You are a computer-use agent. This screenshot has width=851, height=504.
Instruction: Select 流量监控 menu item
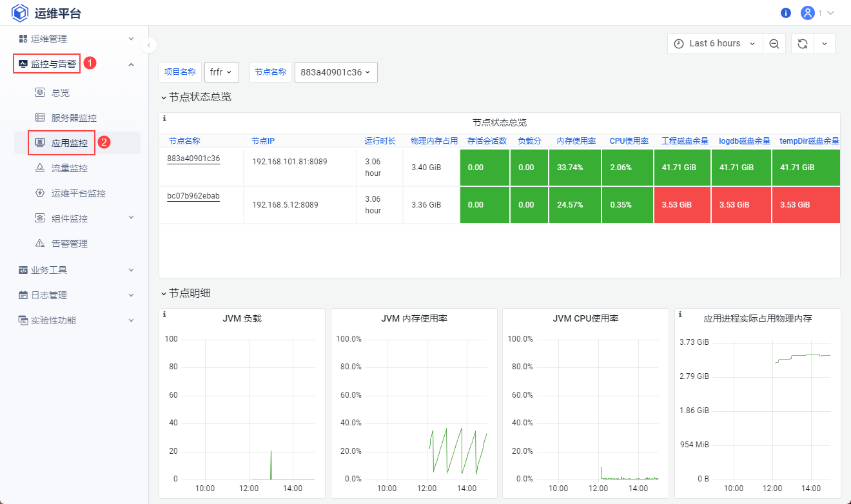coord(70,168)
